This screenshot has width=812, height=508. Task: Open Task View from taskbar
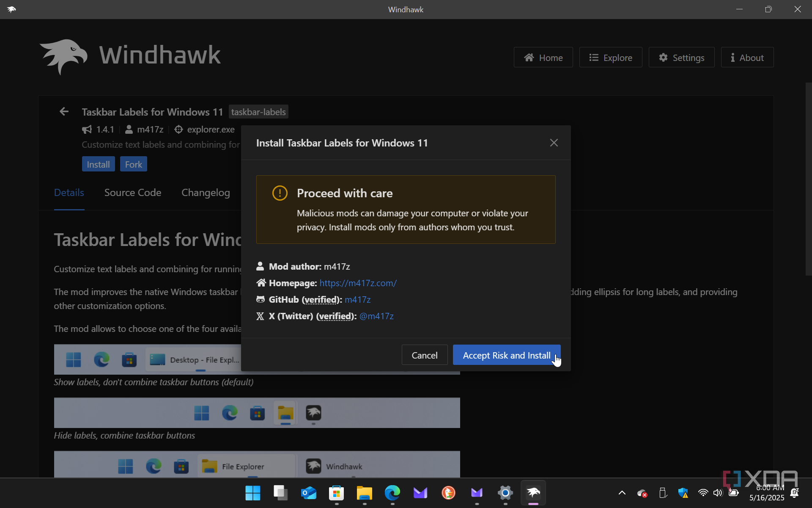point(280,493)
